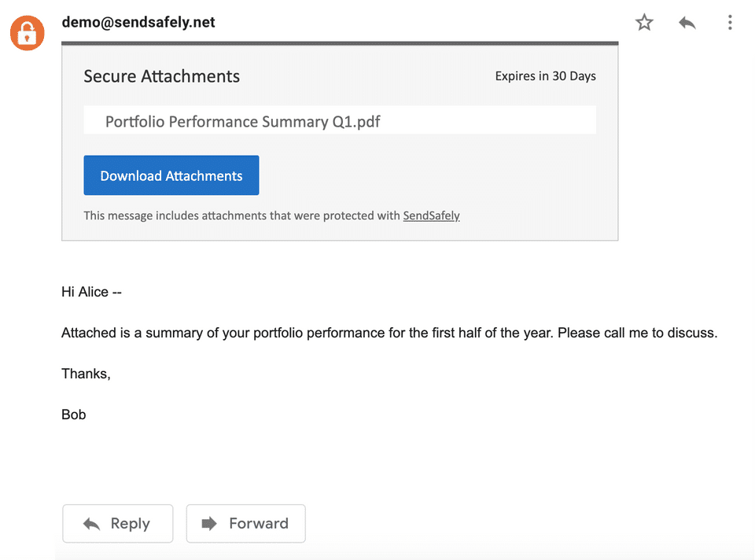Open the three-dot more options menu
Viewport: 755px width, 560px height.
coord(730,23)
